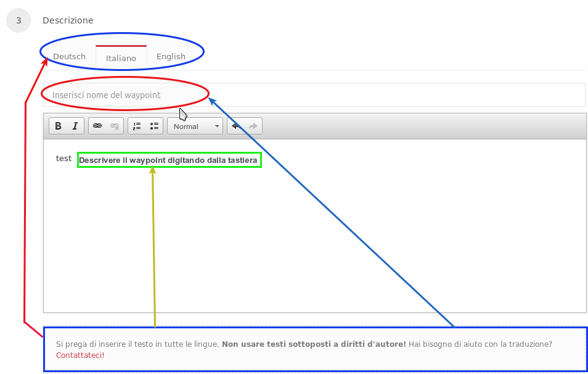588x374 pixels.
Task: Undo the last editor change
Action: [236, 126]
